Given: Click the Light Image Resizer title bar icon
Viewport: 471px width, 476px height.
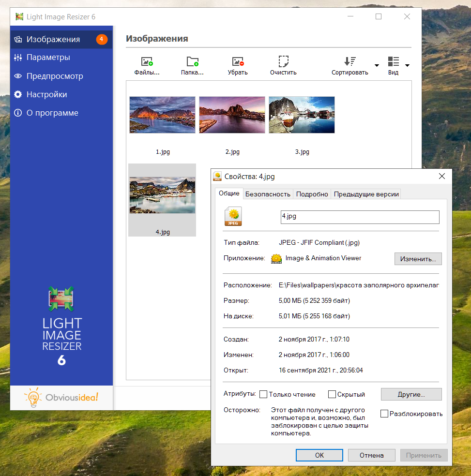Looking at the screenshot, I should coord(19,17).
